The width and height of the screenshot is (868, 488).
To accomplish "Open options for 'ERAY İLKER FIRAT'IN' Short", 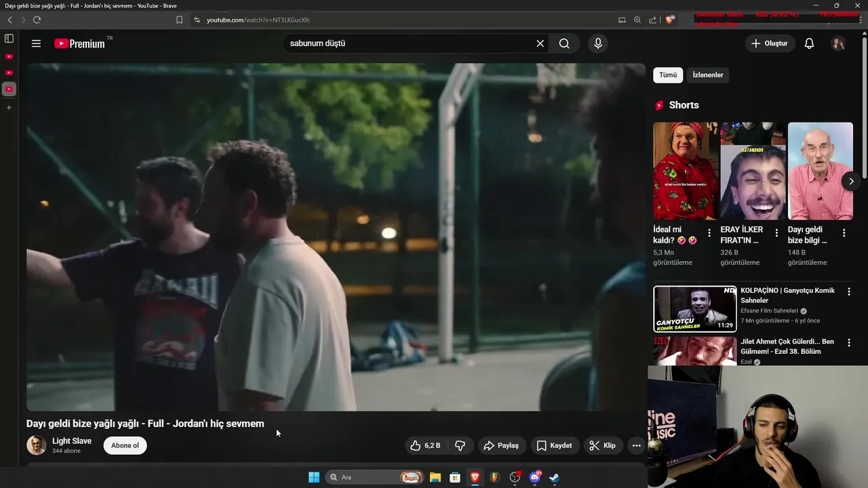I will pos(776,232).
